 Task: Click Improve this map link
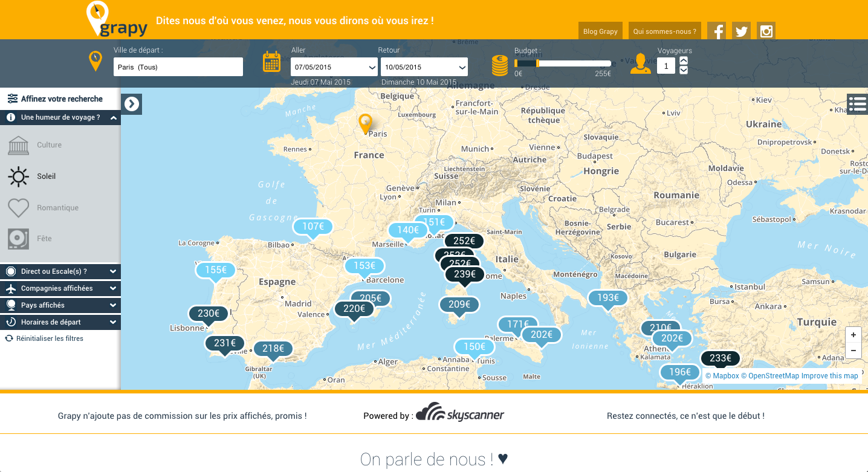click(830, 376)
